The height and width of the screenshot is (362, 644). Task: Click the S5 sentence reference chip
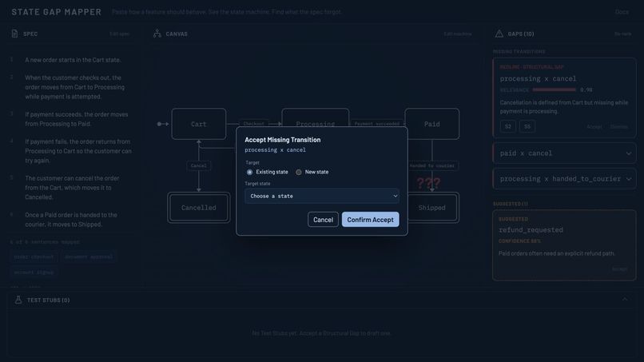pyautogui.click(x=527, y=126)
